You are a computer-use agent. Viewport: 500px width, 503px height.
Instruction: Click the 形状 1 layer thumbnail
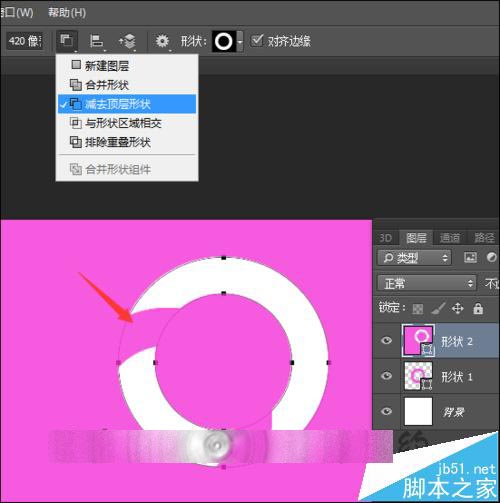(418, 376)
